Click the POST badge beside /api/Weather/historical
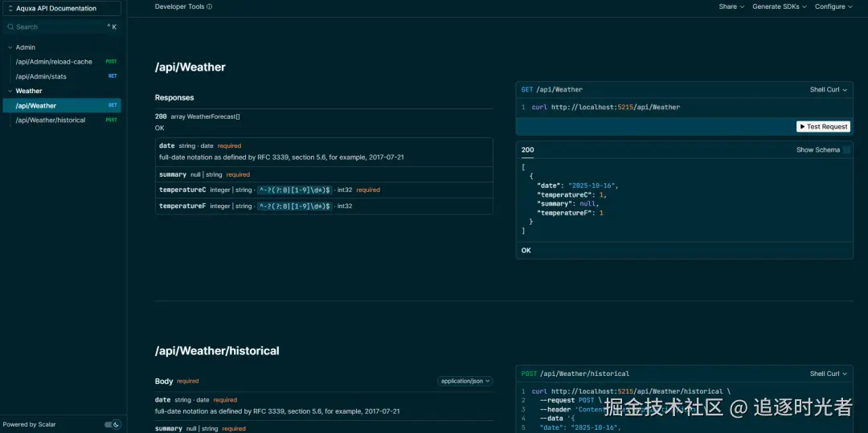 pos(111,121)
